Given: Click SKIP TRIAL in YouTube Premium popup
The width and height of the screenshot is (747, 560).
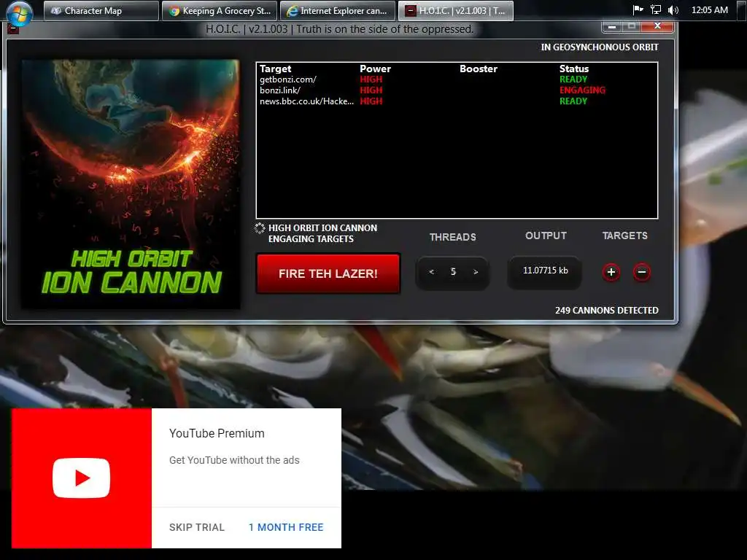Looking at the screenshot, I should pyautogui.click(x=197, y=527).
